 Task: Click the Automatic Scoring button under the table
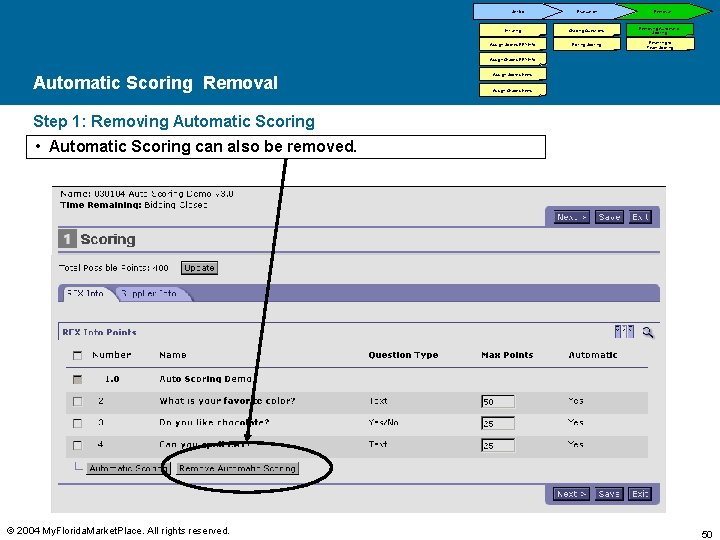128,468
